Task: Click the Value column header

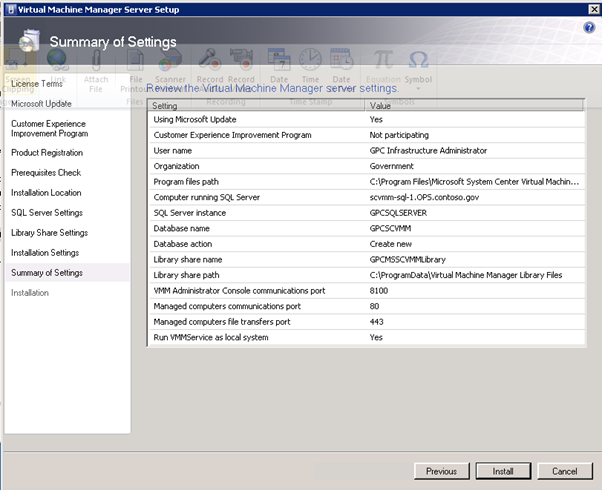Action: click(474, 106)
